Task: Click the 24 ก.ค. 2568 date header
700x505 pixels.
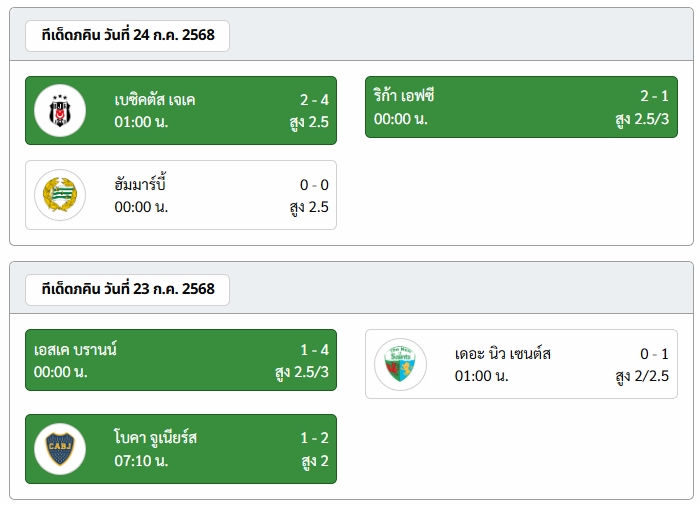Action: (x=128, y=35)
